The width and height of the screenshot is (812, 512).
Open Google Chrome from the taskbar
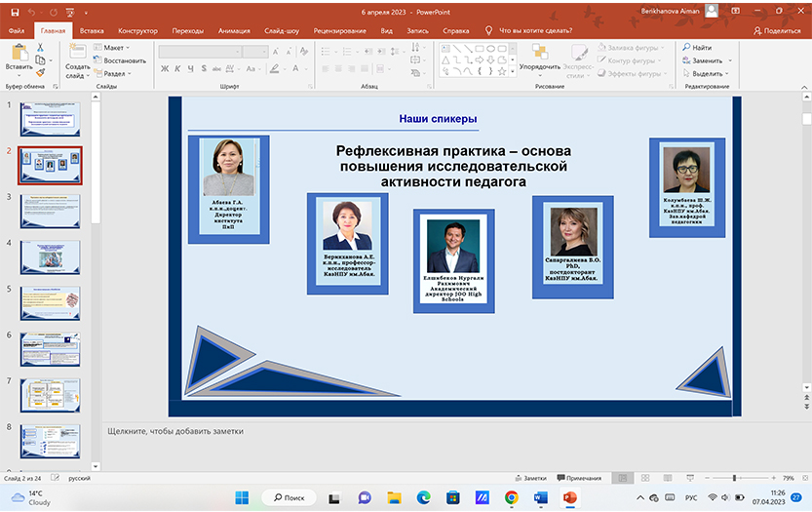pyautogui.click(x=511, y=497)
